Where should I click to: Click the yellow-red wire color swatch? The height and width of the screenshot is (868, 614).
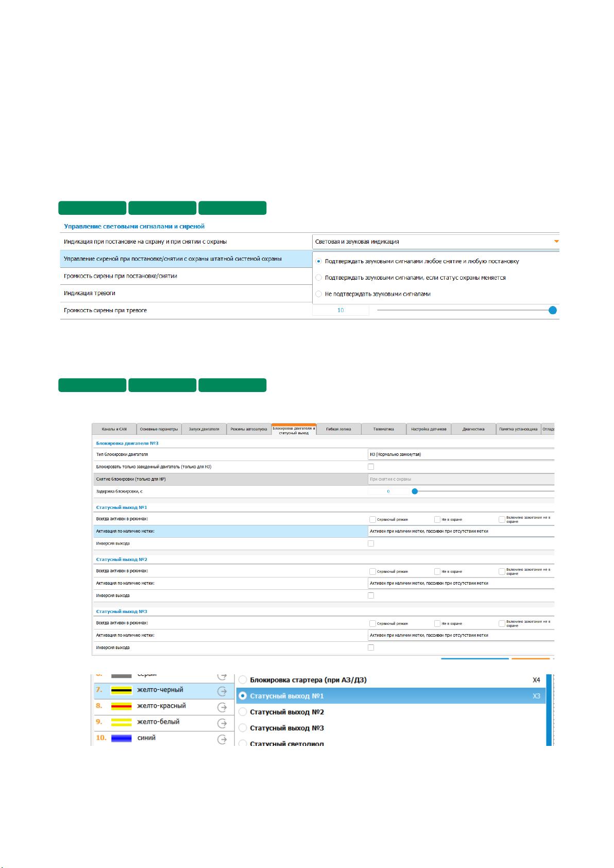click(x=122, y=706)
